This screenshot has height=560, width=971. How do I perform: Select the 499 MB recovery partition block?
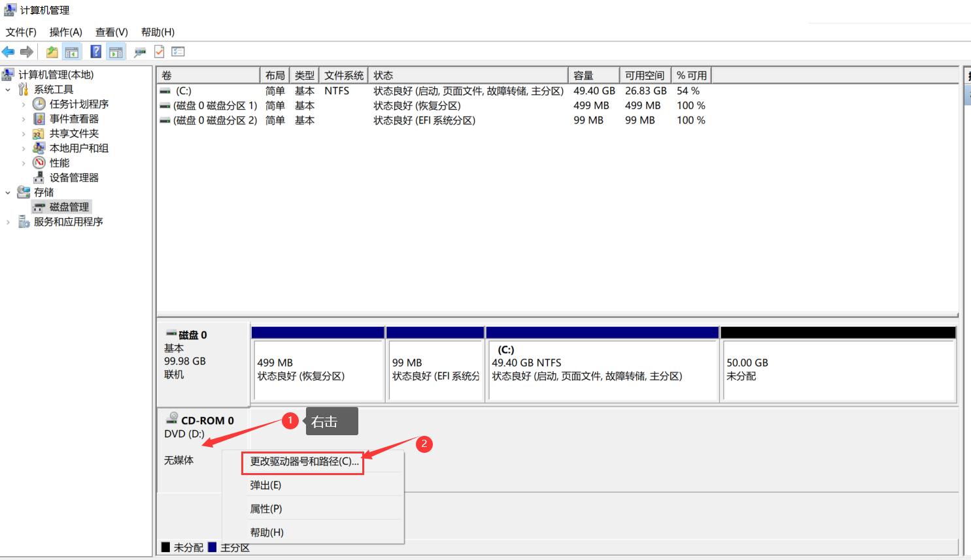coord(318,364)
